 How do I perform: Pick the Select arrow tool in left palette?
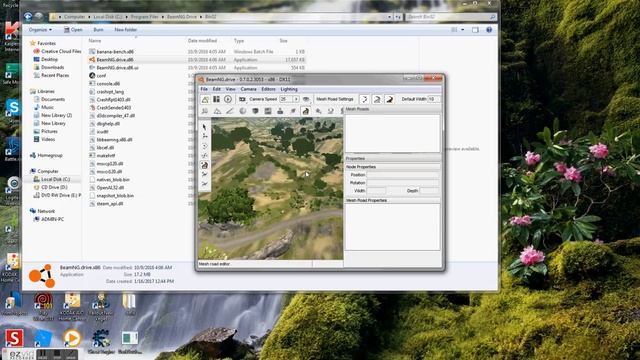pyautogui.click(x=204, y=127)
